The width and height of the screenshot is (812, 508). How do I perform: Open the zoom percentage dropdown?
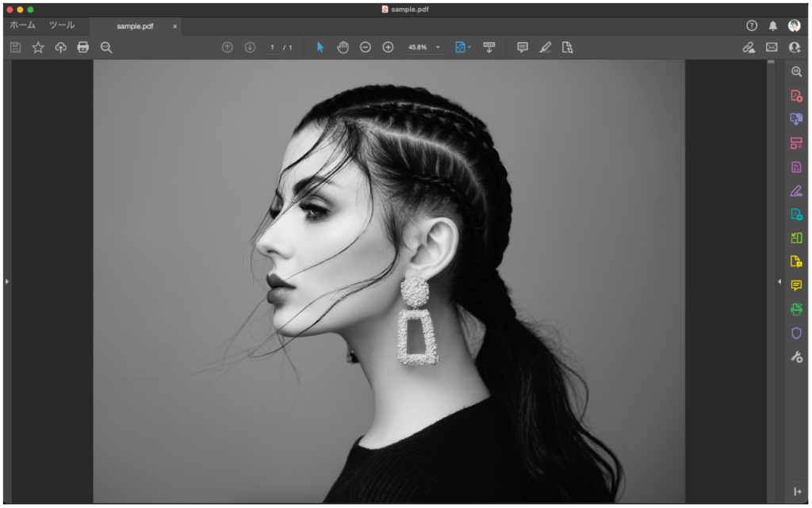tap(438, 48)
